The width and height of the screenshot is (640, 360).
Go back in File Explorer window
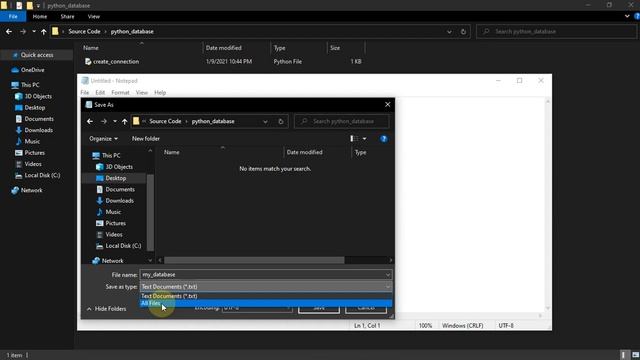(9, 31)
